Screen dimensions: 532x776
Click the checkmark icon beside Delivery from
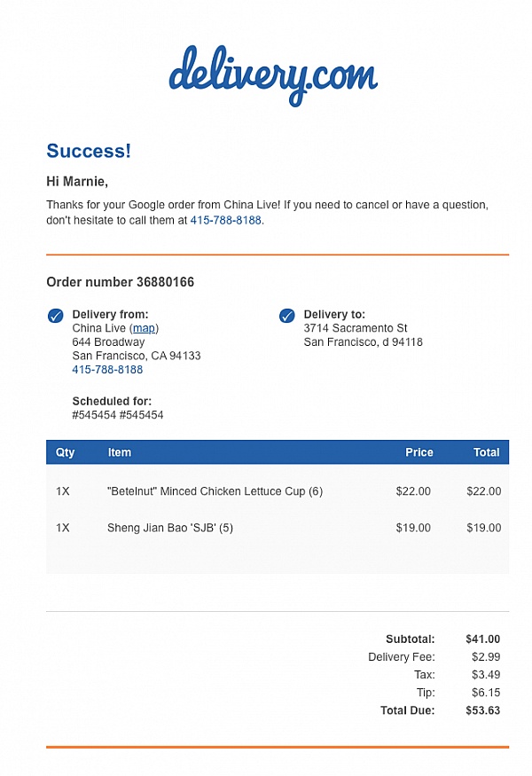56,315
